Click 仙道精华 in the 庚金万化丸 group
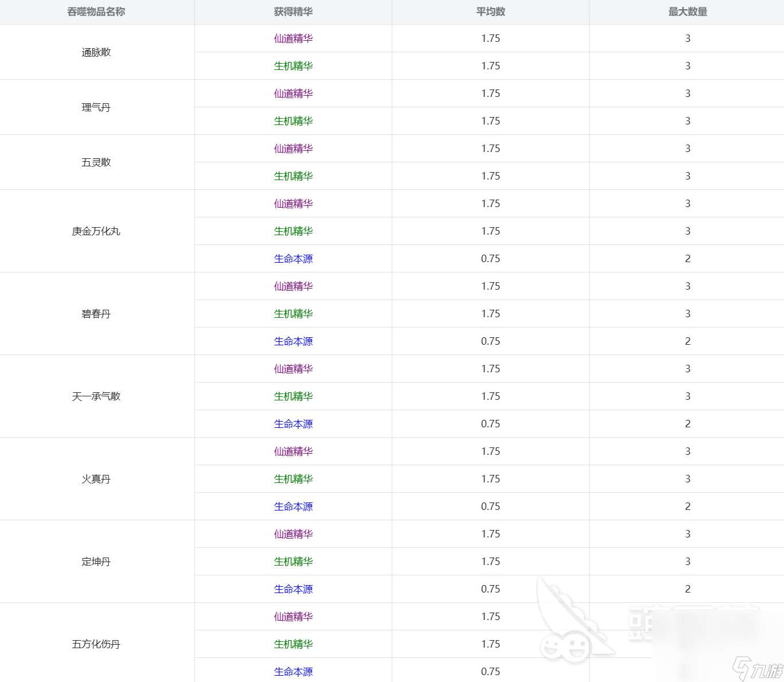Screen dimensions: 784x682 point(293,204)
